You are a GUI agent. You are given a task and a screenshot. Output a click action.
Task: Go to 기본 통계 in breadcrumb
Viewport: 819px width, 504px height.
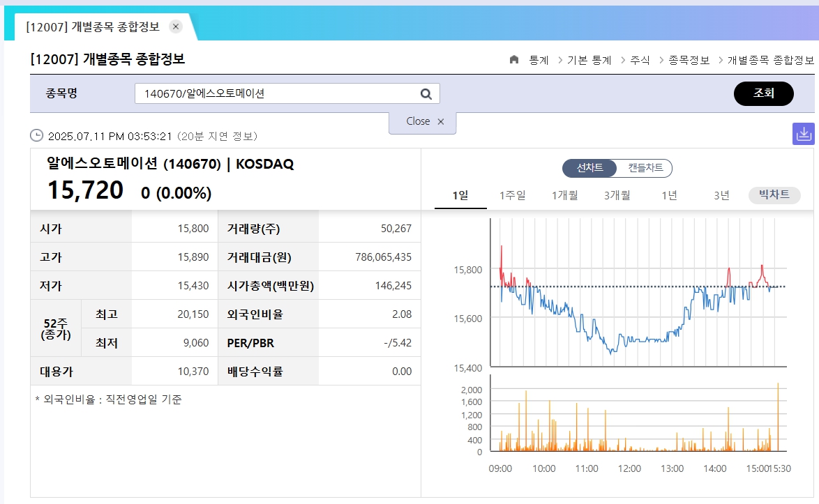click(589, 60)
